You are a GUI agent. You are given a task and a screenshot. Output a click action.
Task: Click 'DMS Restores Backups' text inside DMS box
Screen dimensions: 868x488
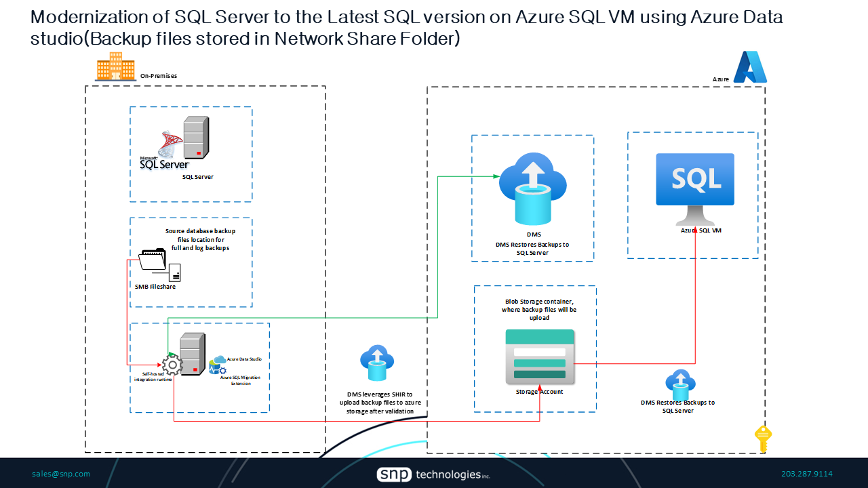[x=532, y=248]
